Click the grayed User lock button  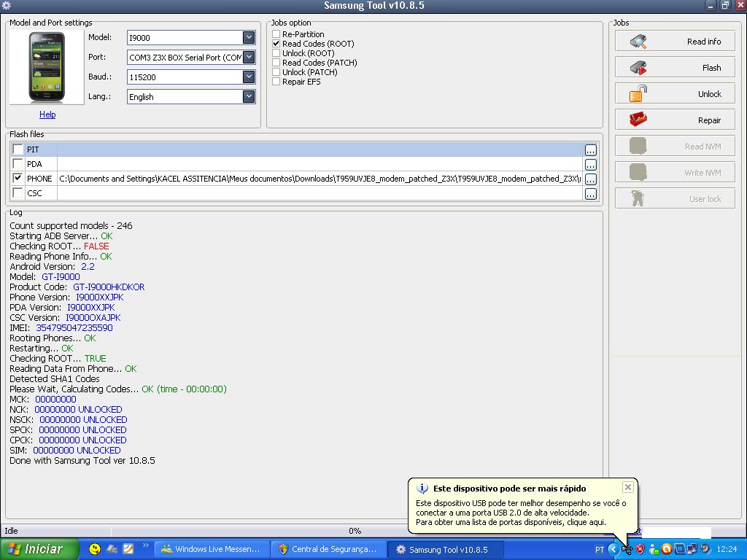(675, 198)
